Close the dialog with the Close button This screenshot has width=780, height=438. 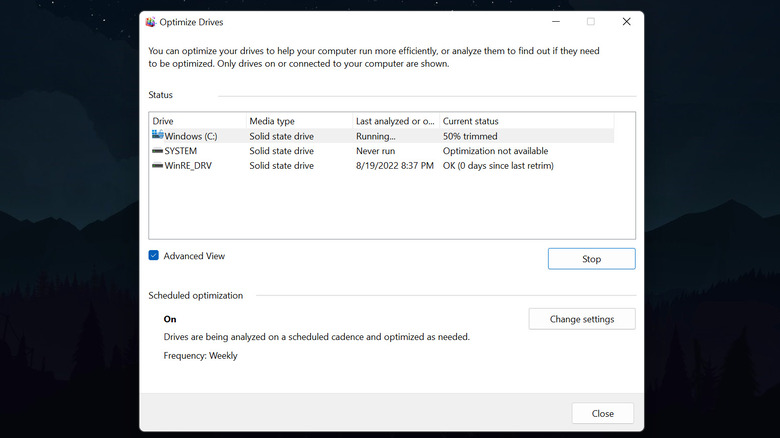click(602, 413)
